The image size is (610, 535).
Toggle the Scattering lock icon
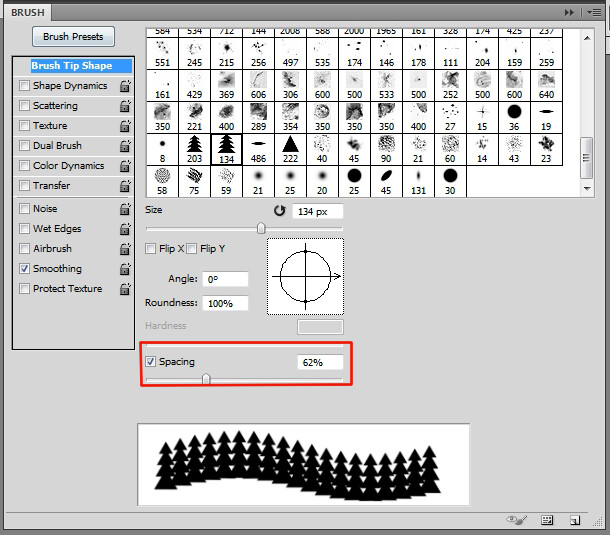point(125,106)
